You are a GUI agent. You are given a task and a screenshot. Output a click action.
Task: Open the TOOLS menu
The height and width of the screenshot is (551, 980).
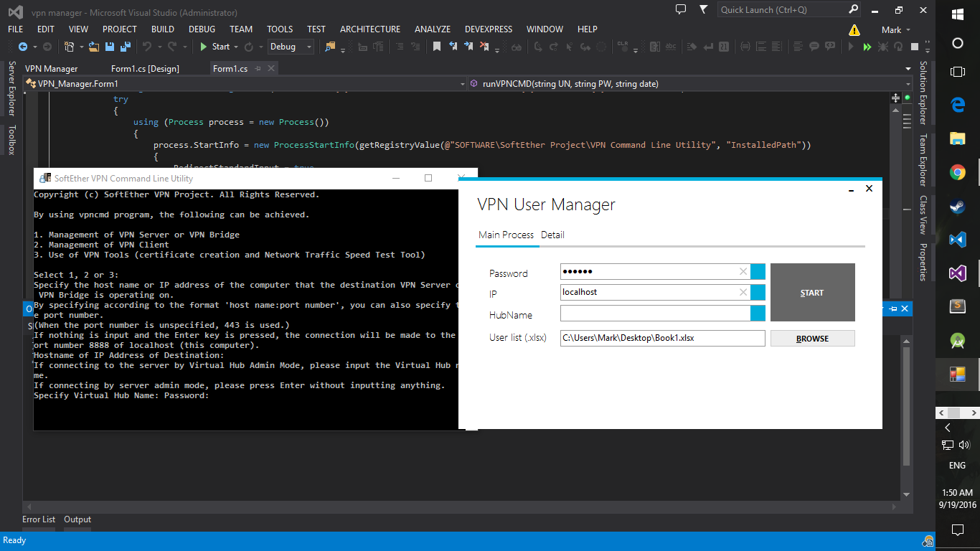point(280,29)
